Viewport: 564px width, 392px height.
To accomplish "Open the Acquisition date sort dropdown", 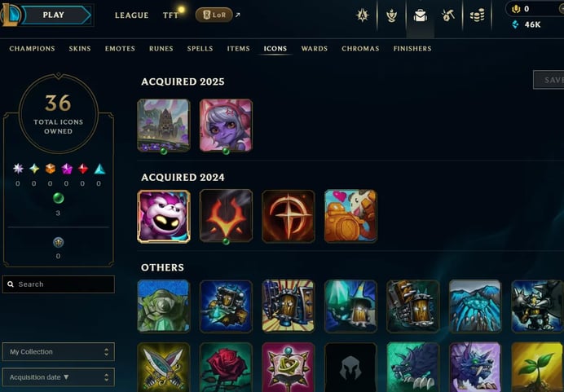I will 58,377.
